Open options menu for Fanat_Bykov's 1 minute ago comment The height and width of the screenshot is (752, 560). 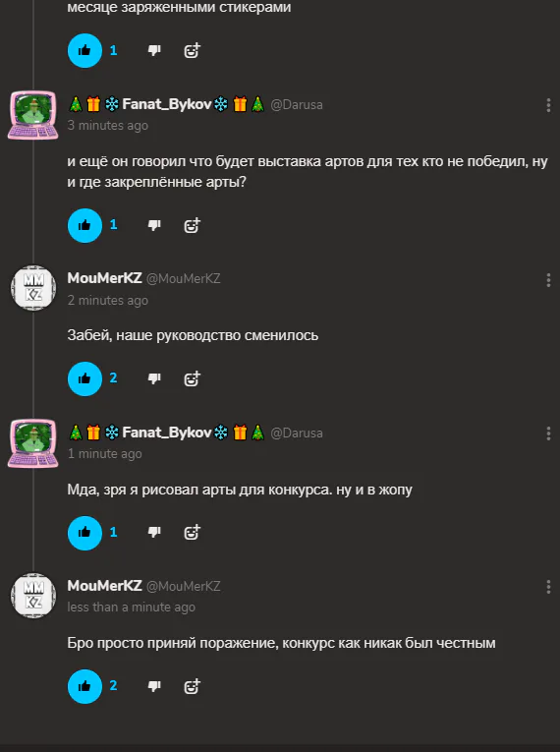click(548, 434)
